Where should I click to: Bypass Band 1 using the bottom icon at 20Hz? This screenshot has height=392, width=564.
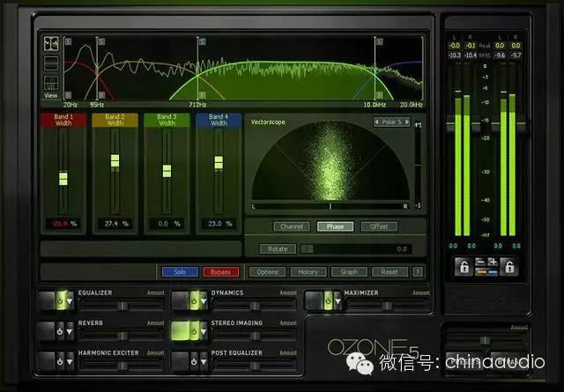coord(68,95)
